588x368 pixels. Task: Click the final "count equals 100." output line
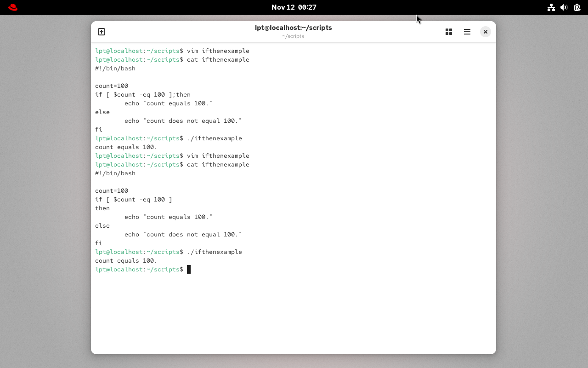tap(126, 261)
